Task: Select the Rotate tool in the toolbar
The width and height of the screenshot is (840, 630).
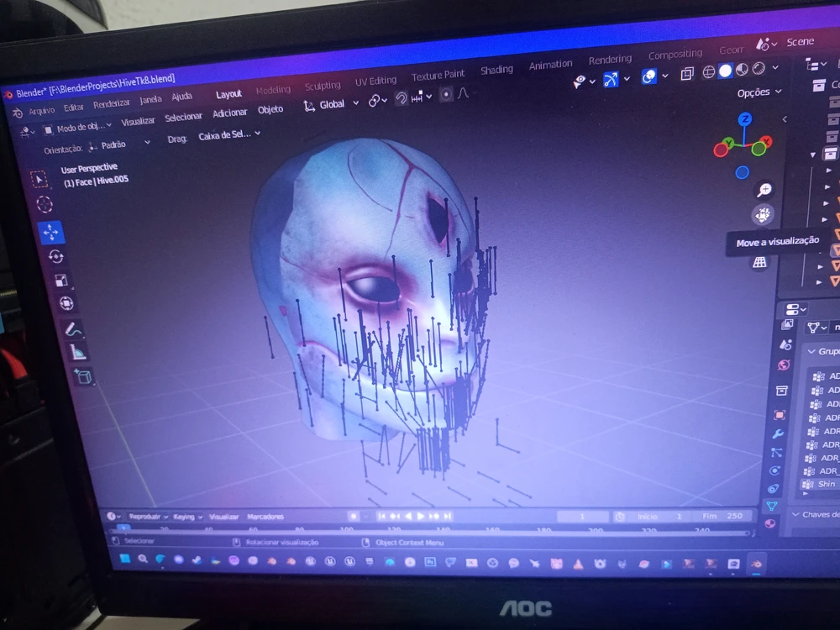Action: [x=55, y=256]
